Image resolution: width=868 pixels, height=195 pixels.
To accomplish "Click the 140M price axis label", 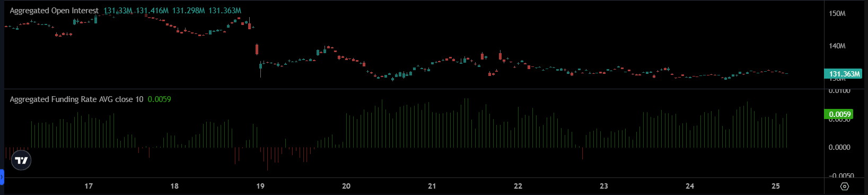I will (x=837, y=46).
